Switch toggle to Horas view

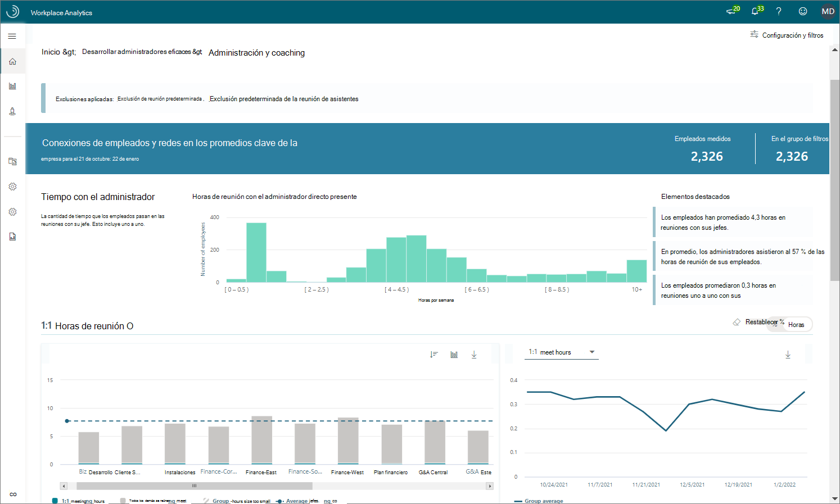(796, 325)
